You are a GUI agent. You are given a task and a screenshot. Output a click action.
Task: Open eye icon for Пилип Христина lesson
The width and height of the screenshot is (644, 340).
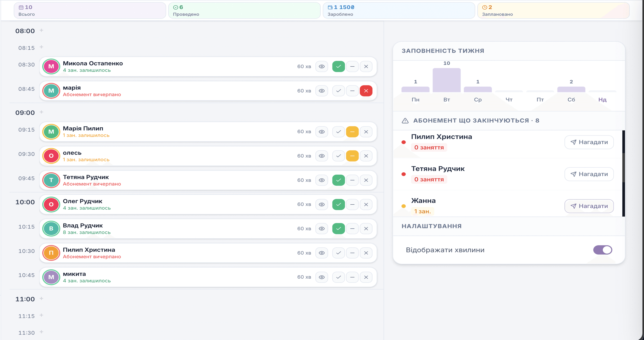(x=322, y=253)
